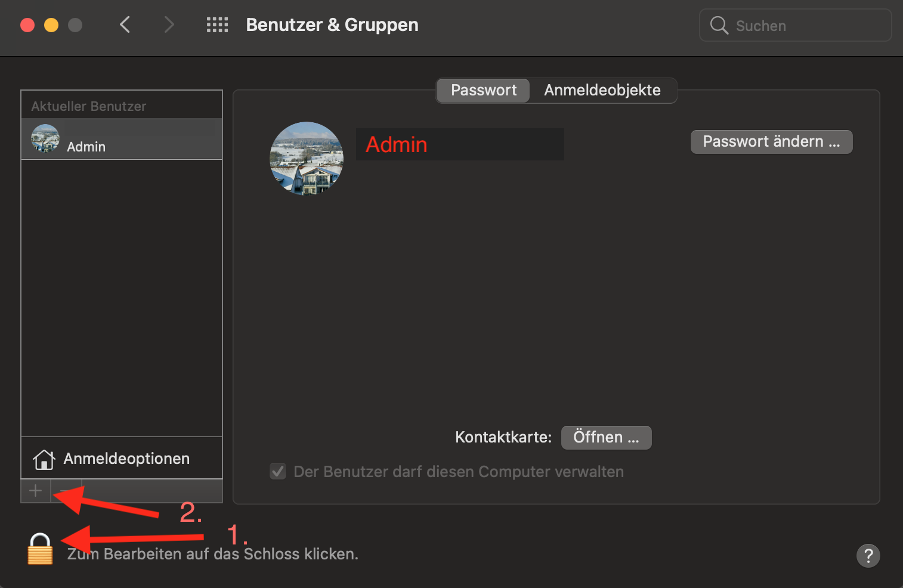Image resolution: width=903 pixels, height=588 pixels.
Task: Click the plus button to add a user
Action: coord(36,491)
